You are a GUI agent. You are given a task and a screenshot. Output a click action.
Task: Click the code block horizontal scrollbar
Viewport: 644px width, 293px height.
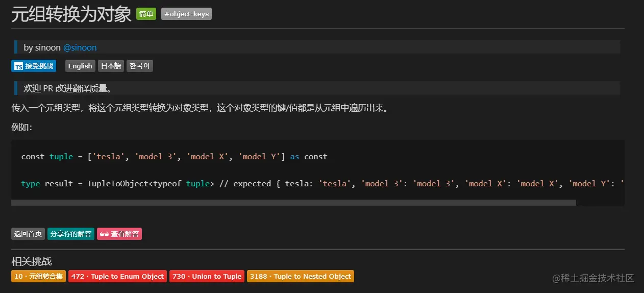(293, 203)
